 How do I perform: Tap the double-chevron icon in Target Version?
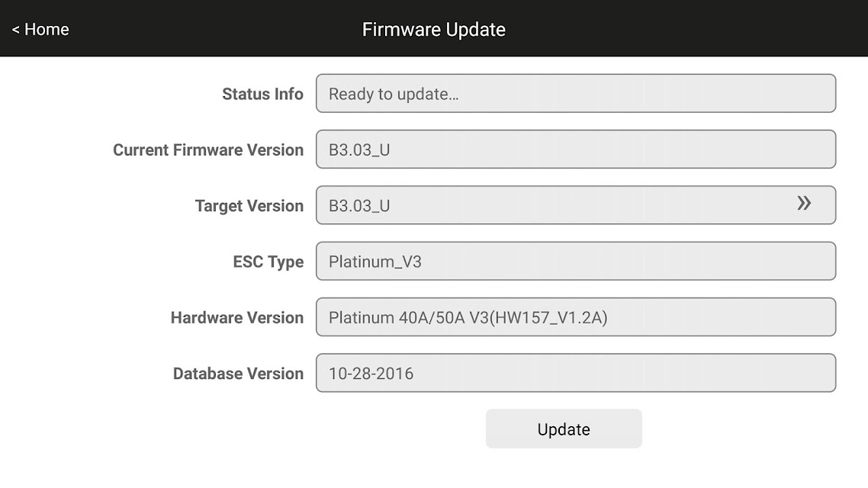coord(804,204)
